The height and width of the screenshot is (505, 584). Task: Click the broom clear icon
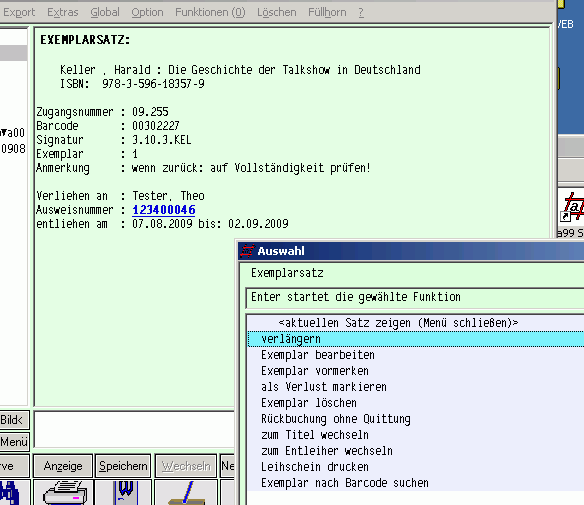[186, 493]
